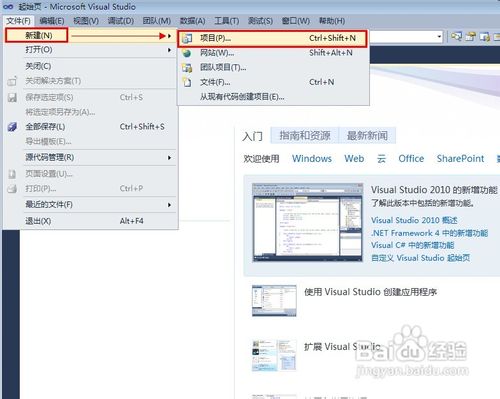Image resolution: width=500 pixels, height=399 pixels.
Task: Open the 调试(D) menu
Action: coord(121,21)
